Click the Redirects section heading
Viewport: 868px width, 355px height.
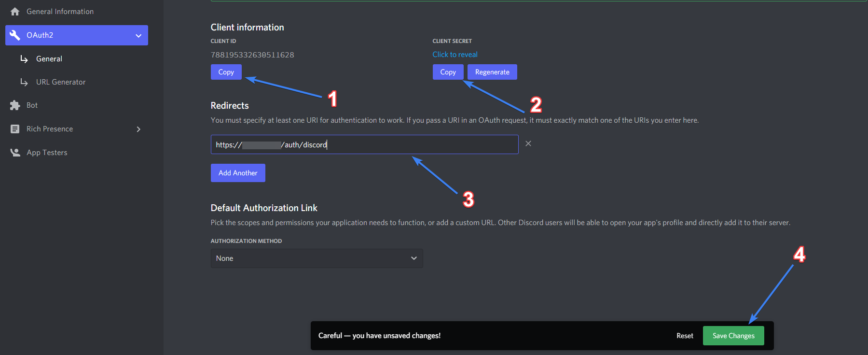(x=230, y=106)
